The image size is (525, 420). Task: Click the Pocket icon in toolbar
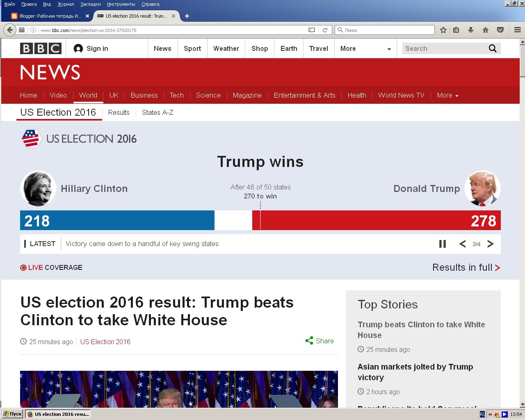(500, 30)
